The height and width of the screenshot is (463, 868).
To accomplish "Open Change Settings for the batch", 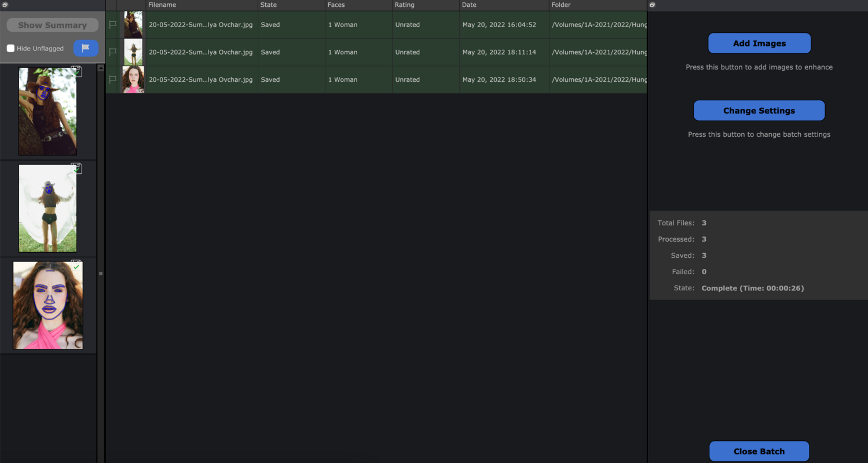I will (x=759, y=111).
